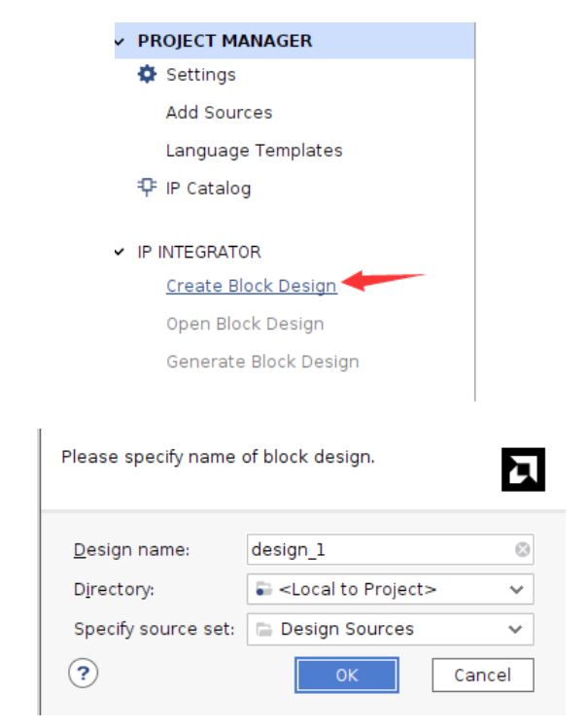Viewport: 588px width, 728px height.
Task: Open the Directory dropdown arrow
Action: 516,590
